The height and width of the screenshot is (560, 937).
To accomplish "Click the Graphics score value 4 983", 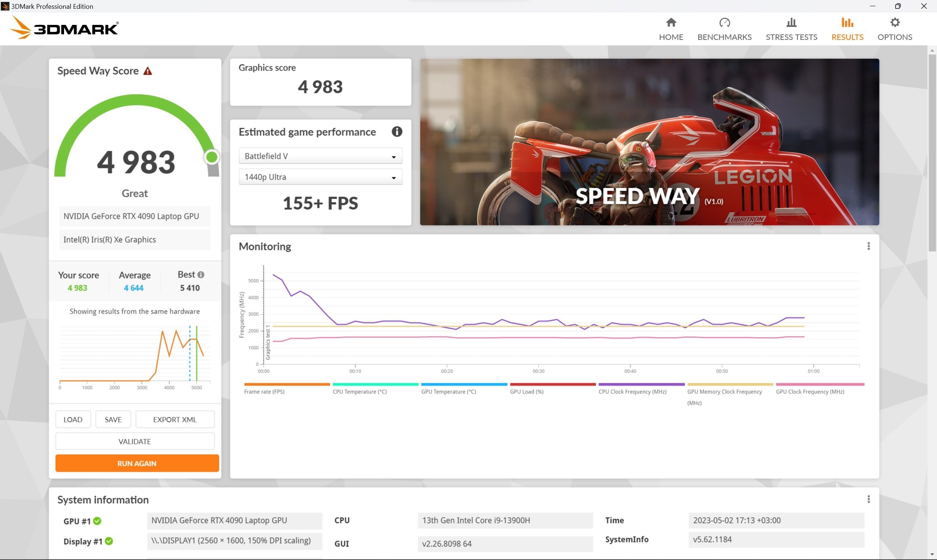I will coord(320,87).
